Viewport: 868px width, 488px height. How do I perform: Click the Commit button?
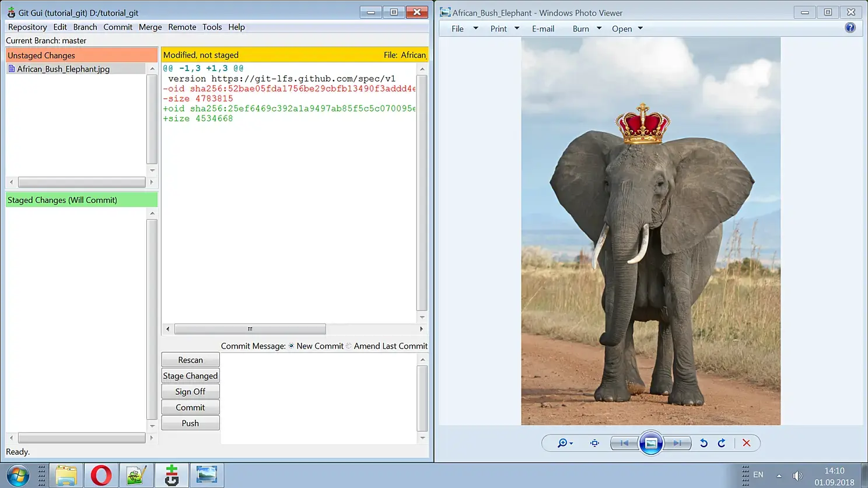(x=191, y=407)
